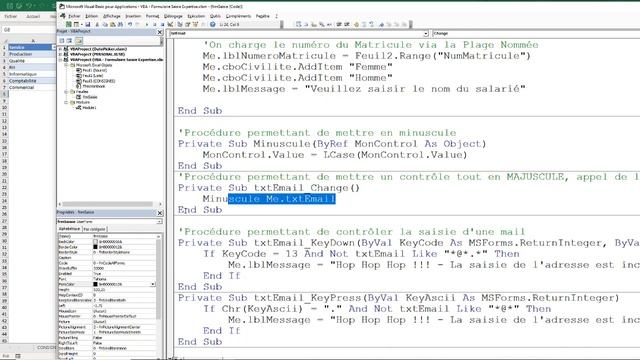Open the Fichier menu in VBA editor
Image resolution: width=640 pixels, height=360 pixels.
coord(74,16)
